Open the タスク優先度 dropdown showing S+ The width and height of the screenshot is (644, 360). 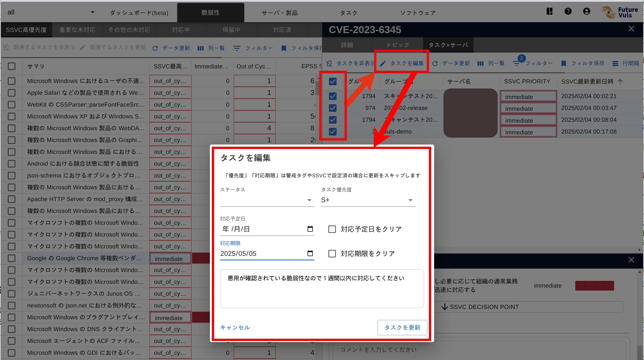click(x=368, y=200)
